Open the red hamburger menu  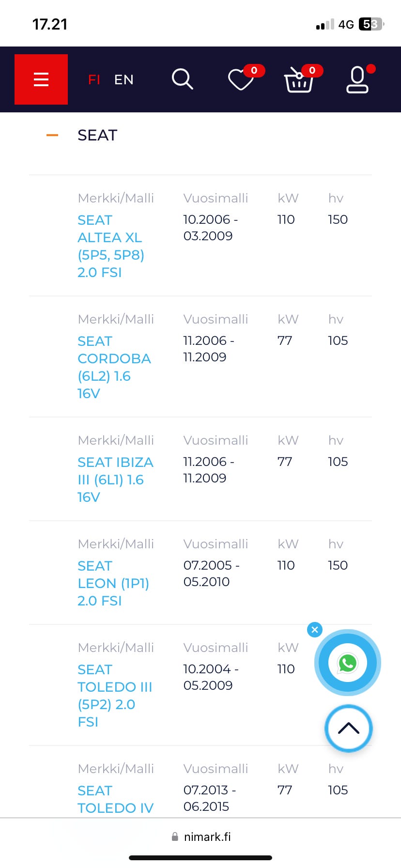(41, 79)
